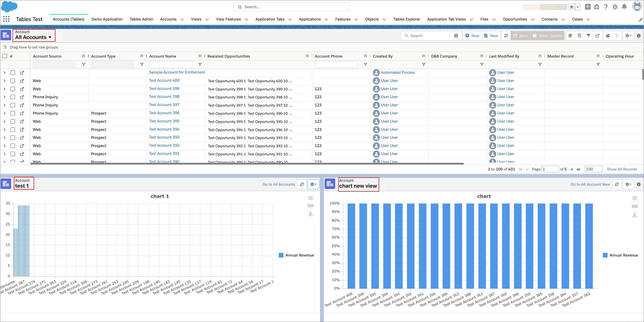The height and width of the screenshot is (322, 644).
Task: Open Salesforce notifications bell
Action: (x=624, y=7)
